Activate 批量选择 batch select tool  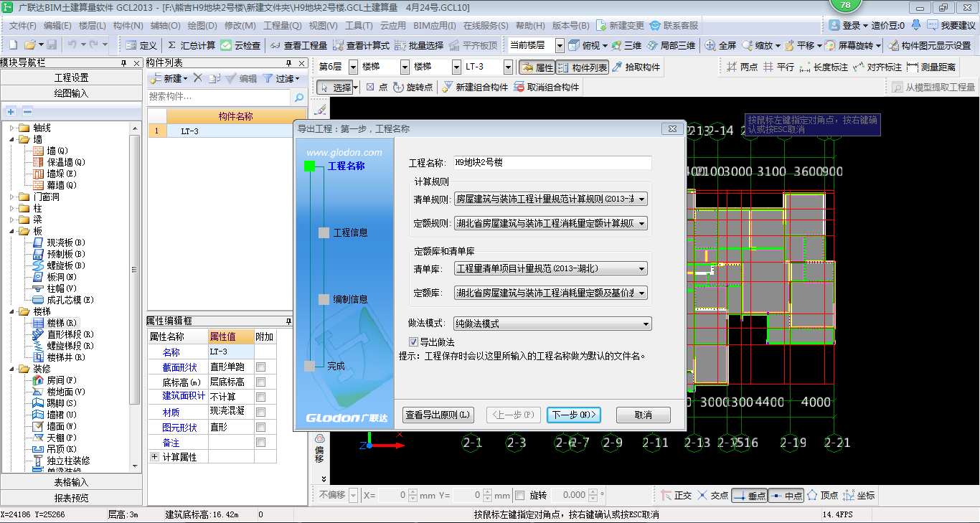[x=419, y=45]
